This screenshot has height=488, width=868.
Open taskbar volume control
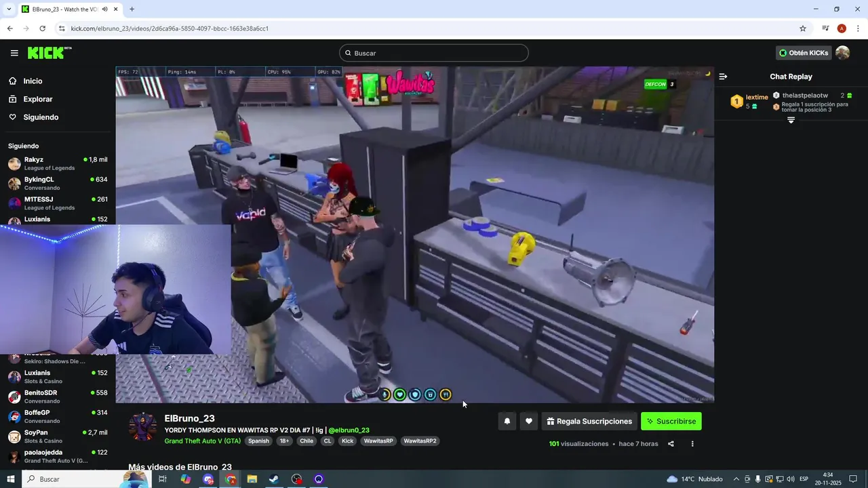tap(791, 479)
